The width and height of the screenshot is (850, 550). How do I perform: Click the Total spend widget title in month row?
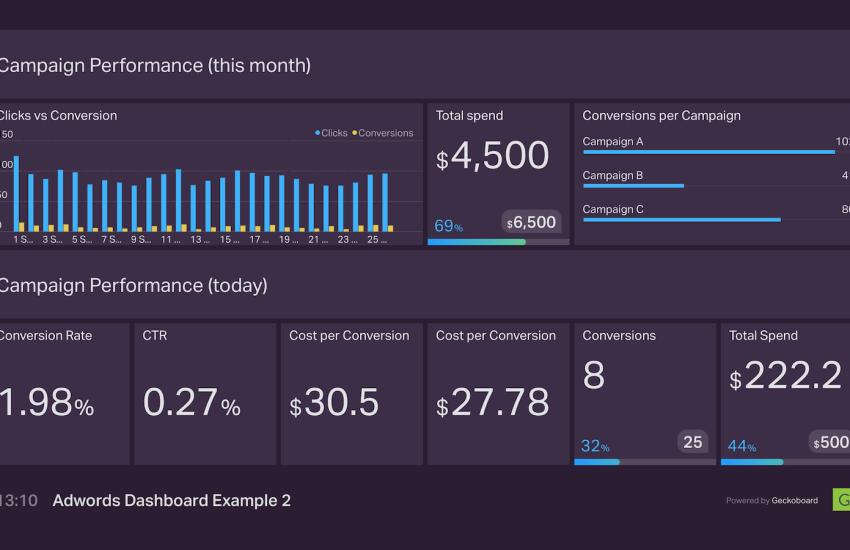tap(469, 115)
